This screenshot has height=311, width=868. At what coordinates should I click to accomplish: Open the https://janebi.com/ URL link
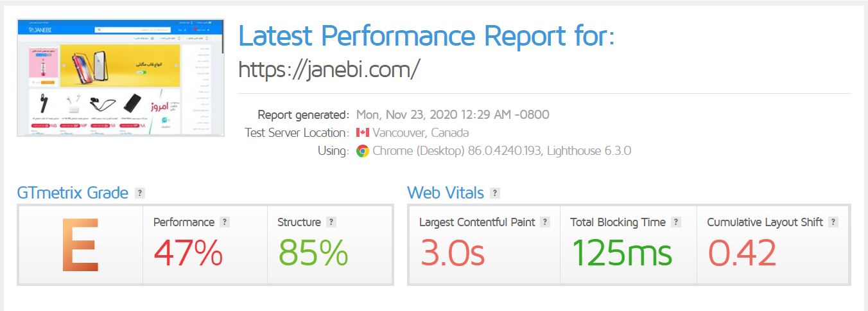[329, 69]
